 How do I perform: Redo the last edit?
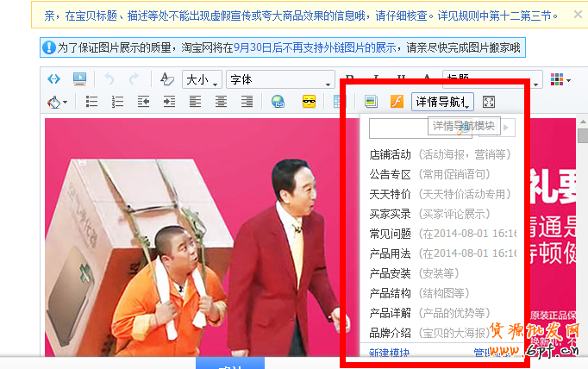coord(134,79)
